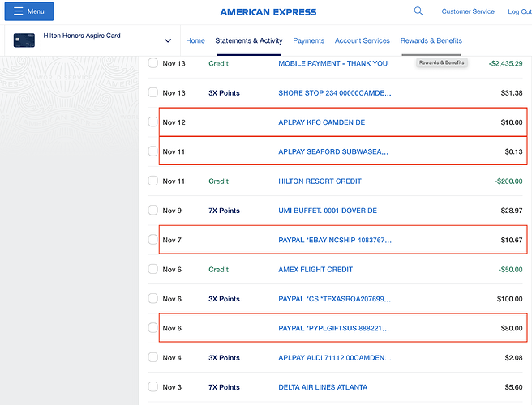Click the Hilton Honors Aspire card image

pos(24,40)
